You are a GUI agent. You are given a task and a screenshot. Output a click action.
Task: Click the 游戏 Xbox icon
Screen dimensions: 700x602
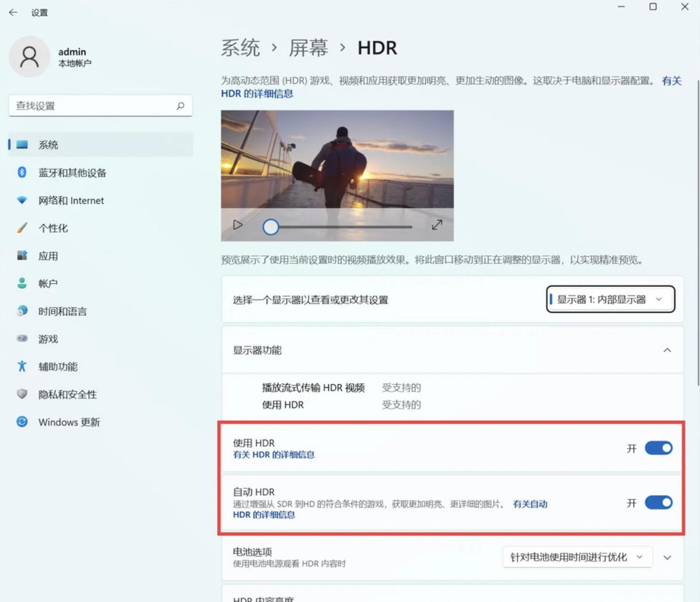(x=22, y=339)
